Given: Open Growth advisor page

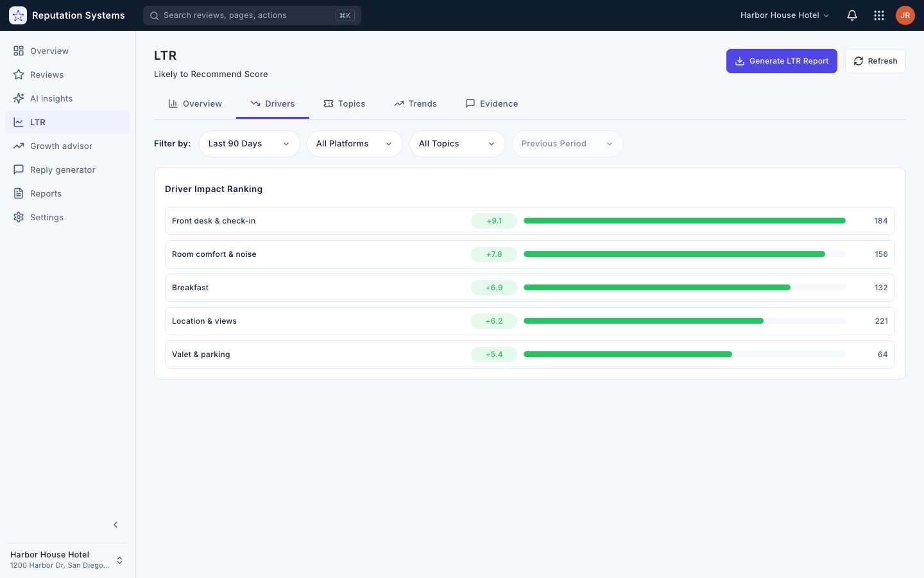Looking at the screenshot, I should coord(67,146).
